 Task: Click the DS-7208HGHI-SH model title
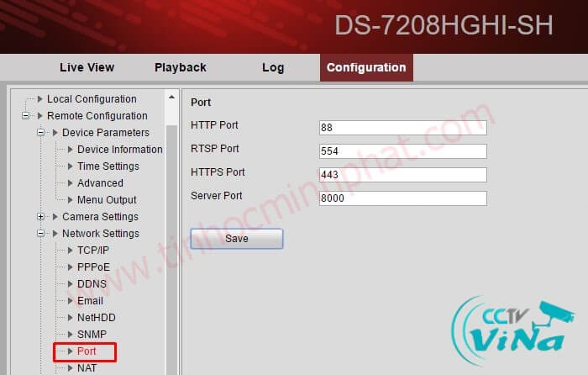click(444, 25)
